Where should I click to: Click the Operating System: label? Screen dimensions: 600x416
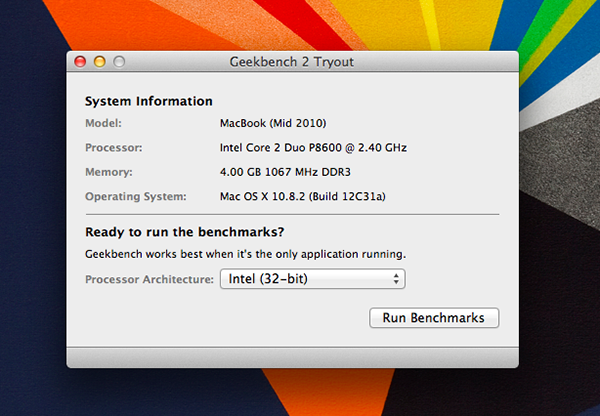[135, 197]
